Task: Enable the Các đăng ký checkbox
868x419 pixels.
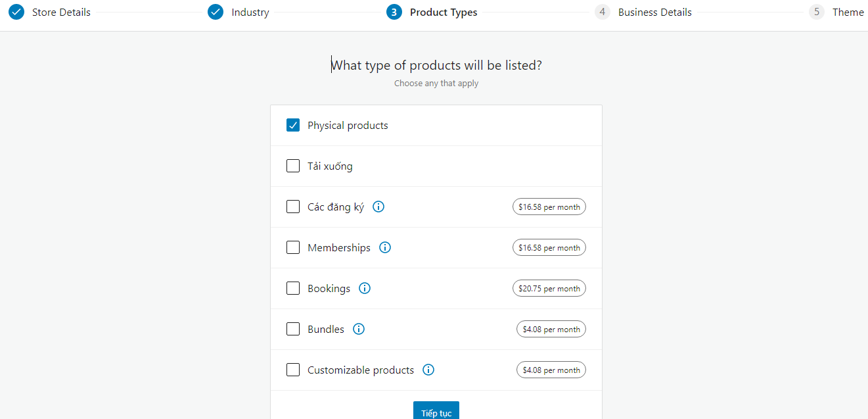Action: coord(293,207)
